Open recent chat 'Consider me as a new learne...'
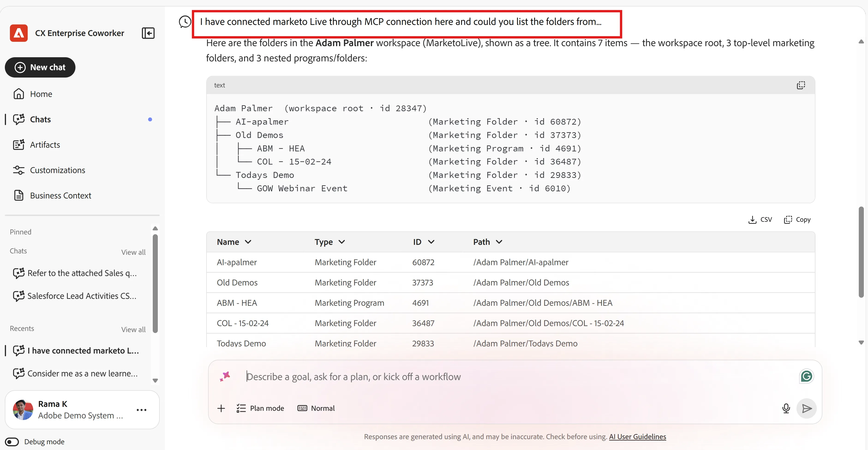The width and height of the screenshot is (868, 450). click(75, 373)
